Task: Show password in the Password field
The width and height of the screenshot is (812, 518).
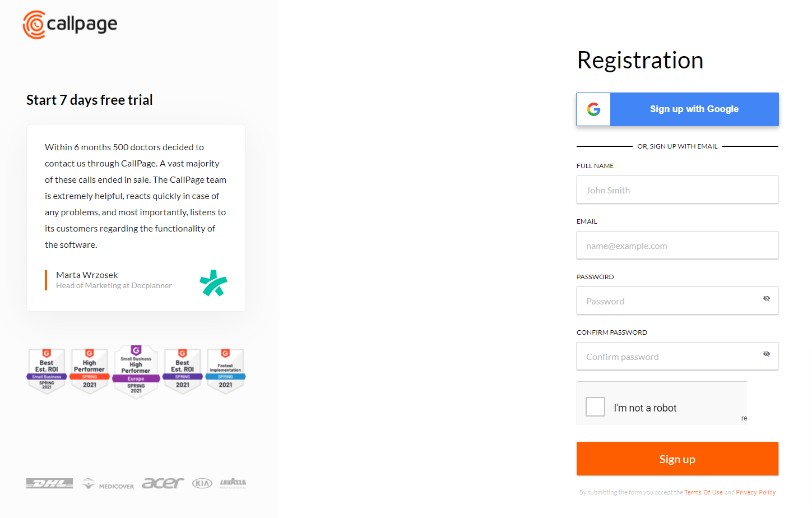Action: point(766,299)
